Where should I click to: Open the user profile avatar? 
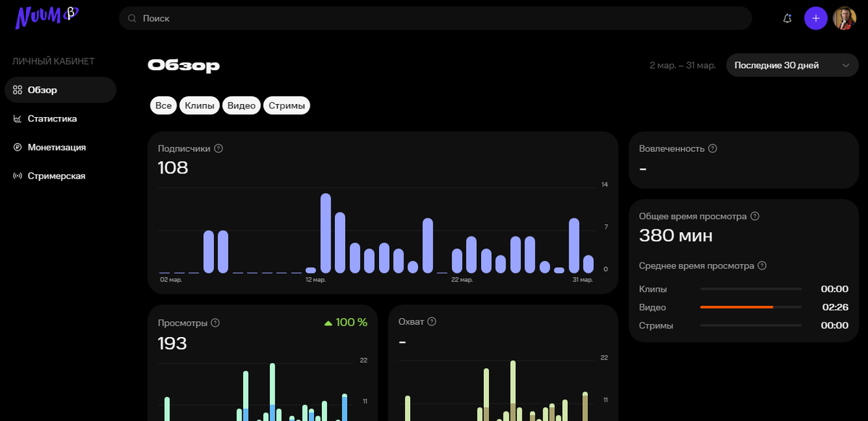(x=845, y=19)
